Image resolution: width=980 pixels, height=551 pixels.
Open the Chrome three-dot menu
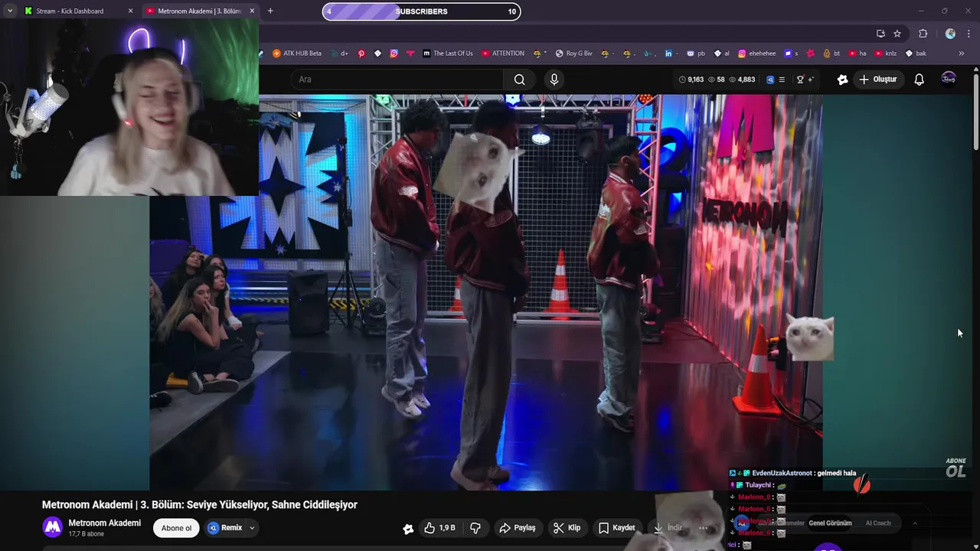tap(969, 34)
